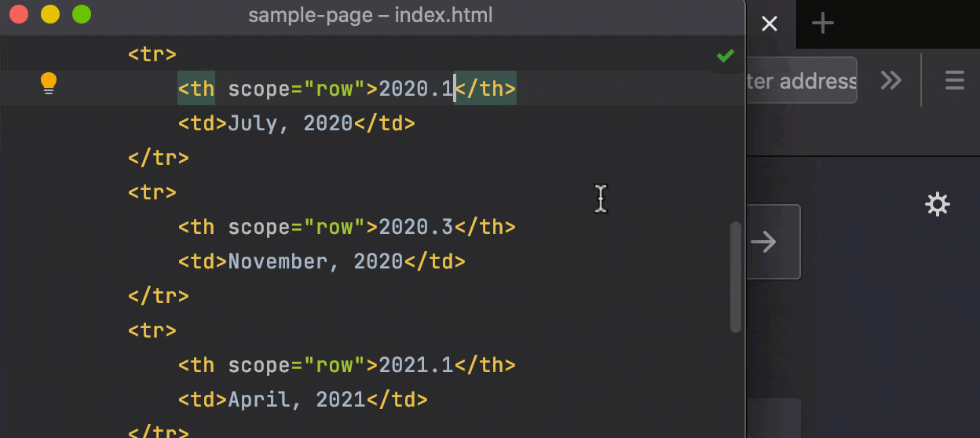Image resolution: width=980 pixels, height=438 pixels.
Task: Expand the toolbar overflow double-chevron
Action: pyautogui.click(x=890, y=80)
